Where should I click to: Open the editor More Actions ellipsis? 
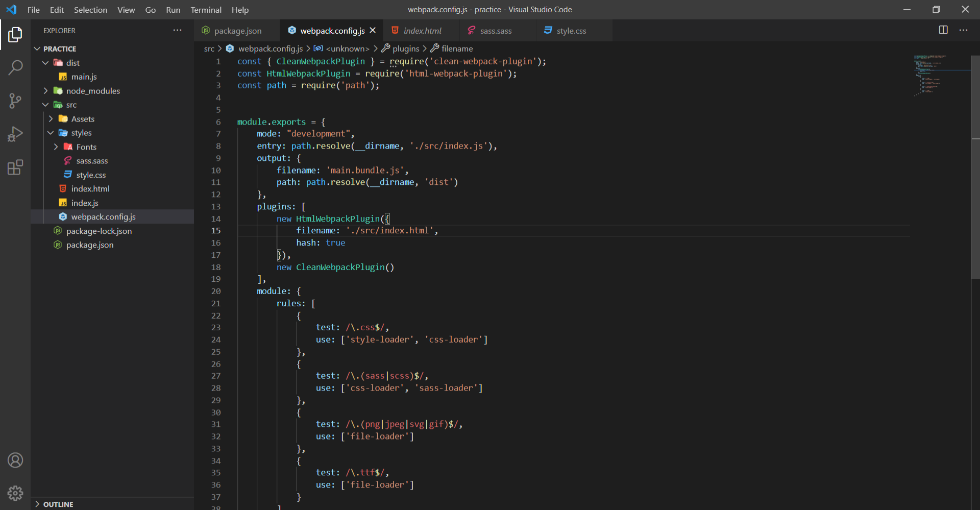coord(963,30)
